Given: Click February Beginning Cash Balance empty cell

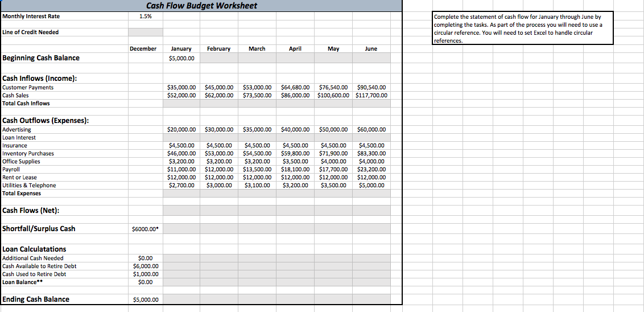Looking at the screenshot, I should tap(218, 59).
